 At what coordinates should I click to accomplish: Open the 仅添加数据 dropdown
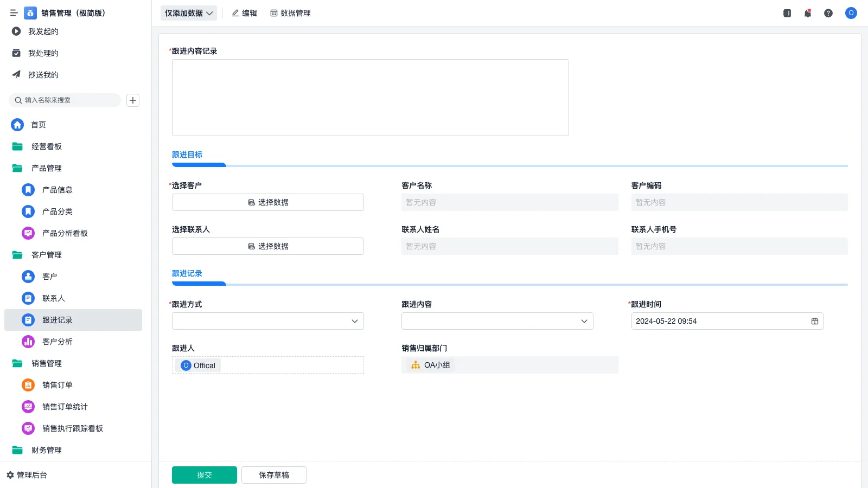tap(188, 13)
